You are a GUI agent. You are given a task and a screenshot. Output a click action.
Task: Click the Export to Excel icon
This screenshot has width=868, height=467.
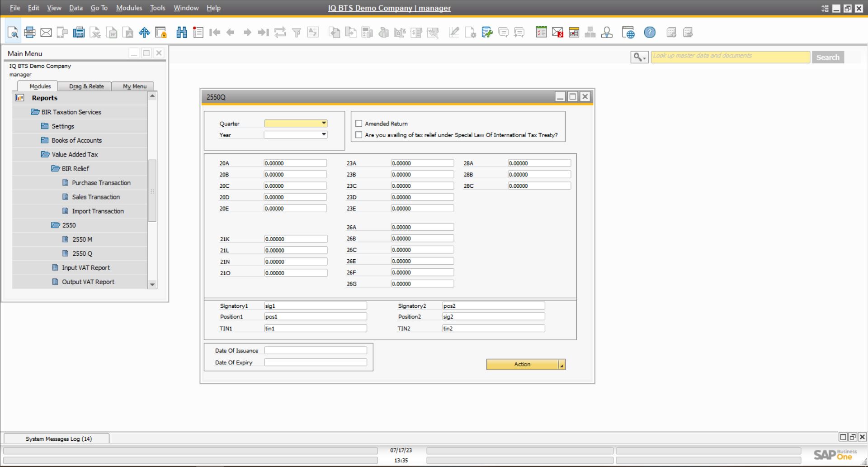pyautogui.click(x=95, y=33)
